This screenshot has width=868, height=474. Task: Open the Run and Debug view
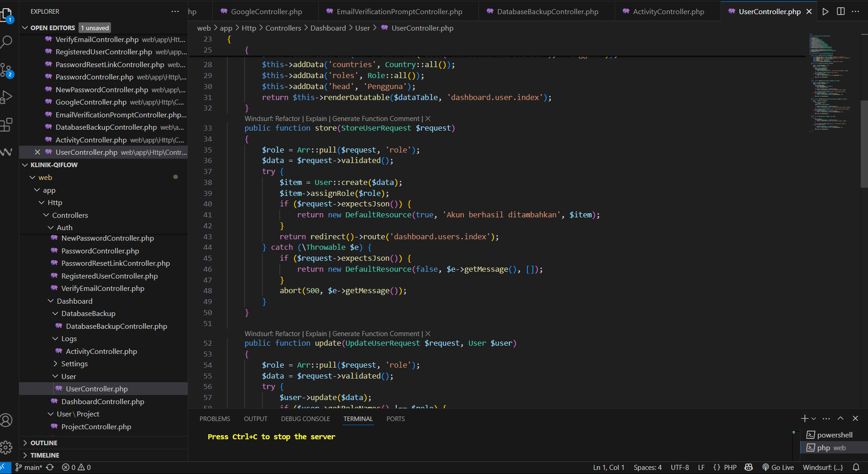[x=6, y=97]
